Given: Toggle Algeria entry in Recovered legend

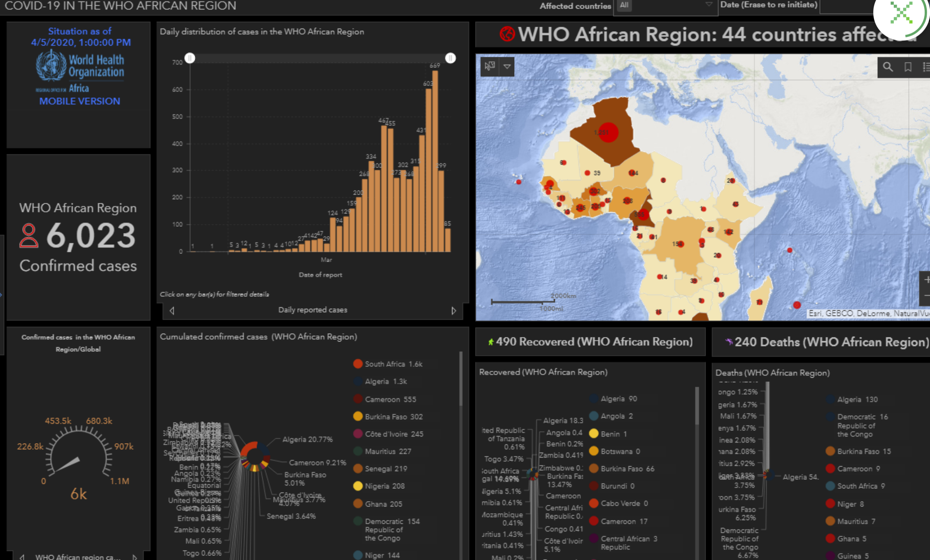Looking at the screenshot, I should 613,399.
